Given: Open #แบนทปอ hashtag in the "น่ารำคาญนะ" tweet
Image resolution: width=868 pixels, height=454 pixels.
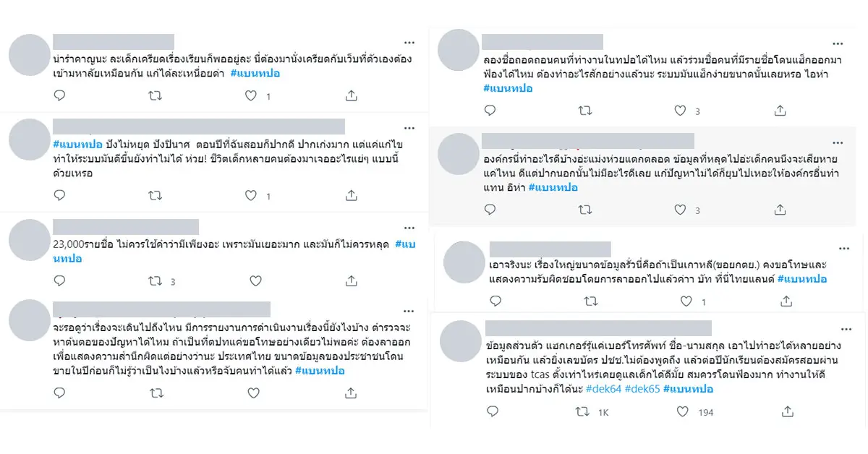Looking at the screenshot, I should click(255, 73).
